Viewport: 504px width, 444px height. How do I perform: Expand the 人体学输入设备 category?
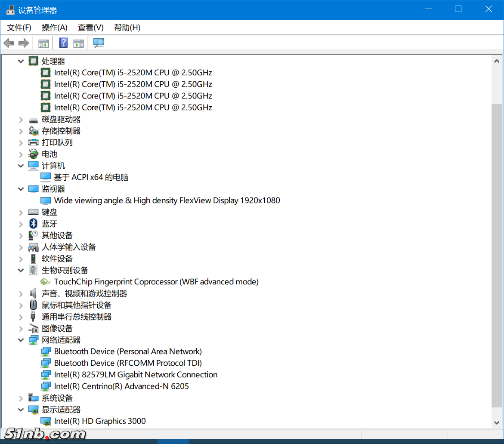(x=21, y=247)
